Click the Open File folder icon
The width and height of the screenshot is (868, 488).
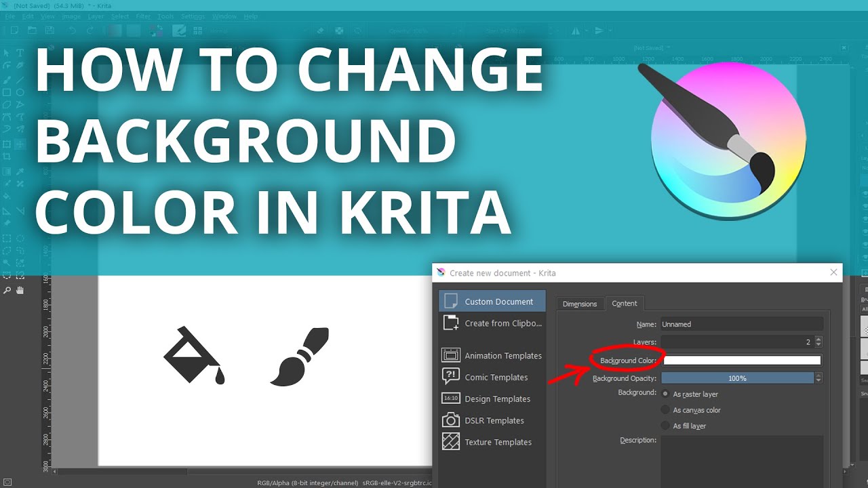[x=33, y=30]
